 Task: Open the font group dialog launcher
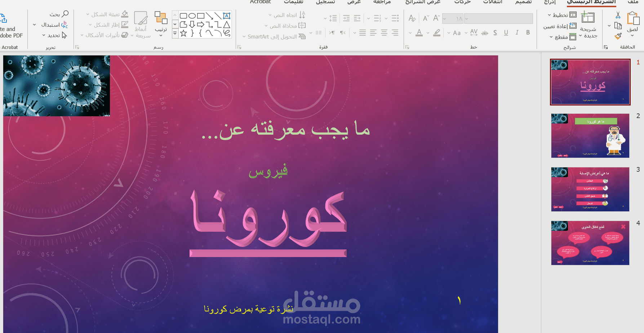point(407,47)
